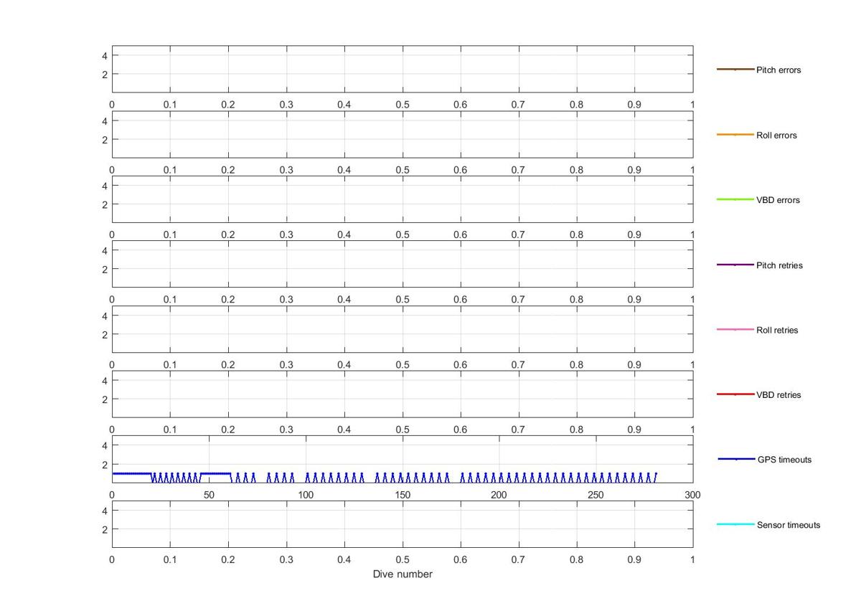The height and width of the screenshot is (616, 861).
Task: Select the red VBD retries legend line
Action: tap(735, 394)
